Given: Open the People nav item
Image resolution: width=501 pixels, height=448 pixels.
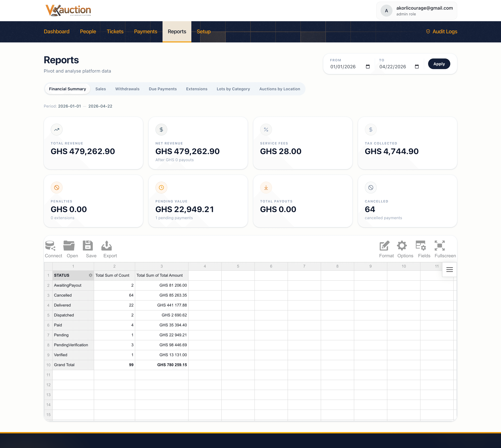Looking at the screenshot, I should 88,31.
